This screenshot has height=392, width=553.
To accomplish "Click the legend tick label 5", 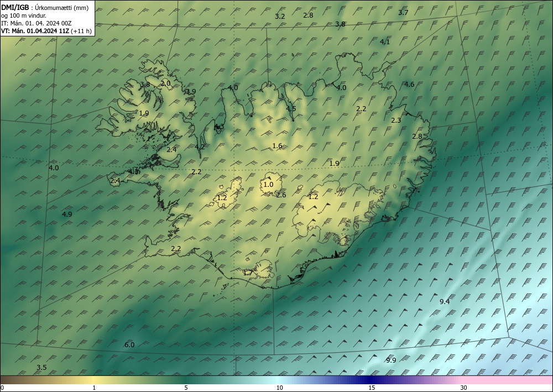I will (x=186, y=388).
